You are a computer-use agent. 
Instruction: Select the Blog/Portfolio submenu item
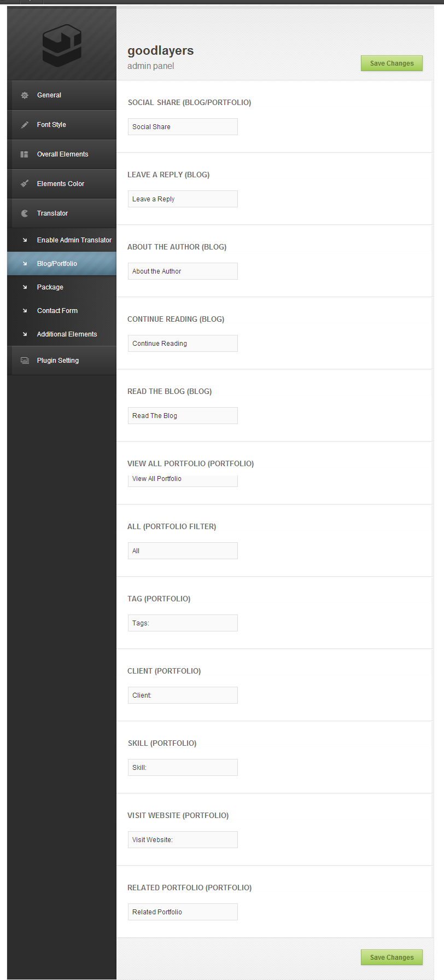57,264
